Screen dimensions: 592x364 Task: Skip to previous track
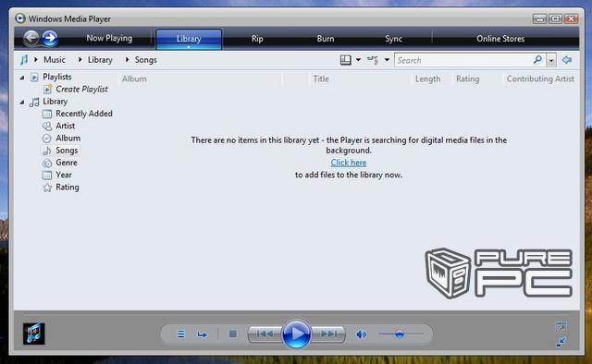click(x=265, y=334)
